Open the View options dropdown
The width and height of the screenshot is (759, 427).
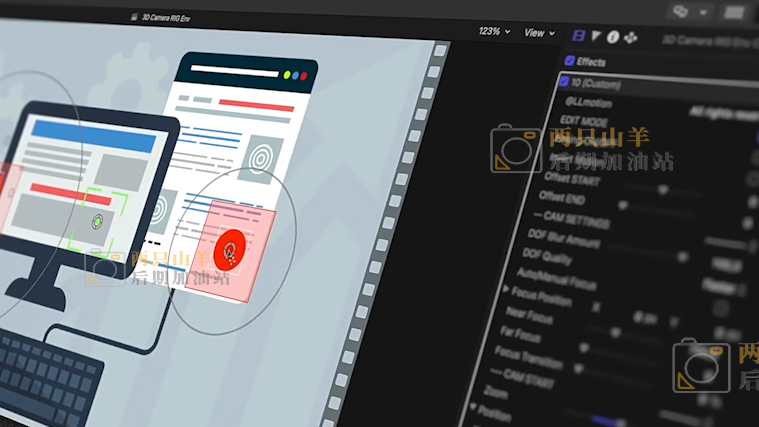540,33
